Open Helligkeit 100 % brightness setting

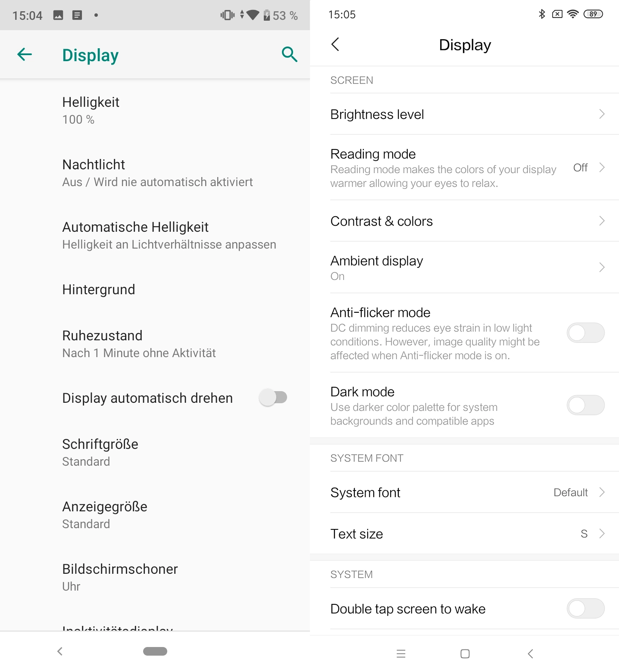[155, 110]
